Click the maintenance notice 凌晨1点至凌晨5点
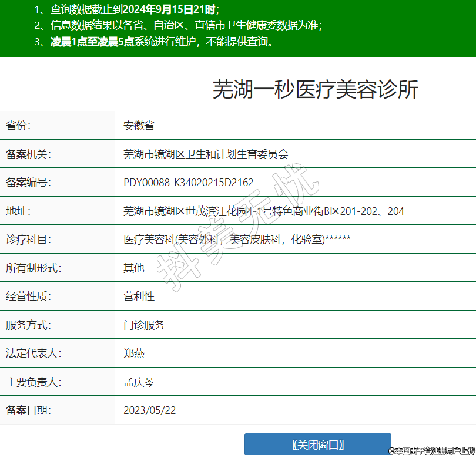 tap(154, 42)
